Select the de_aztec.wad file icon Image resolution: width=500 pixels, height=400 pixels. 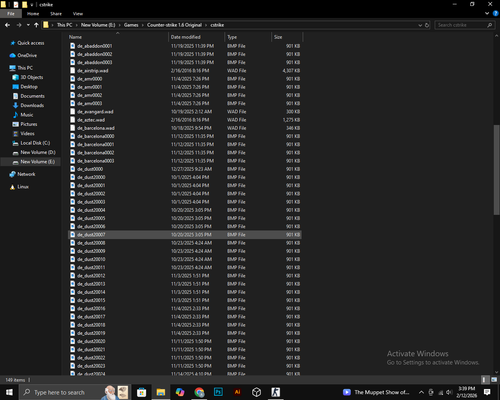point(73,120)
